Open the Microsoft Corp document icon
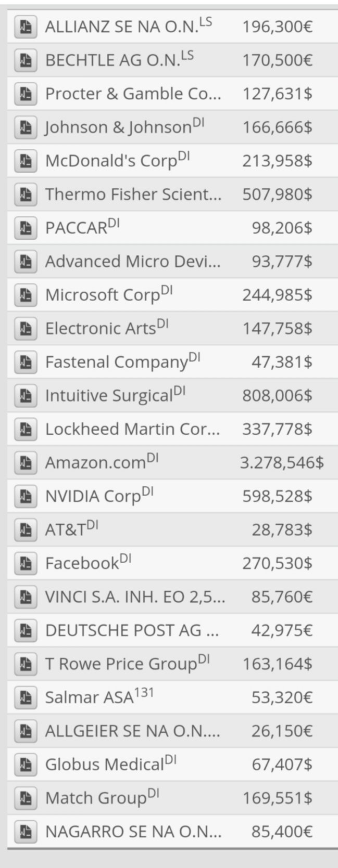The image size is (338, 868). (x=26, y=295)
